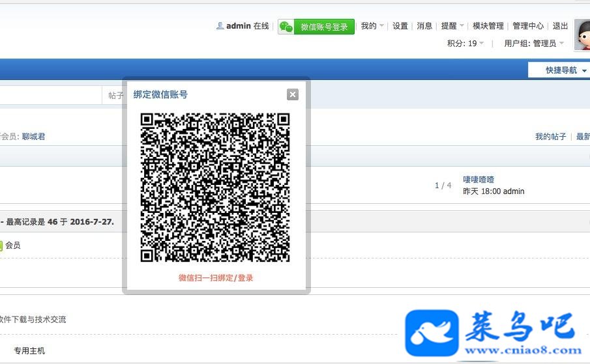Click the 昨天 18:00 admin text

click(x=494, y=191)
